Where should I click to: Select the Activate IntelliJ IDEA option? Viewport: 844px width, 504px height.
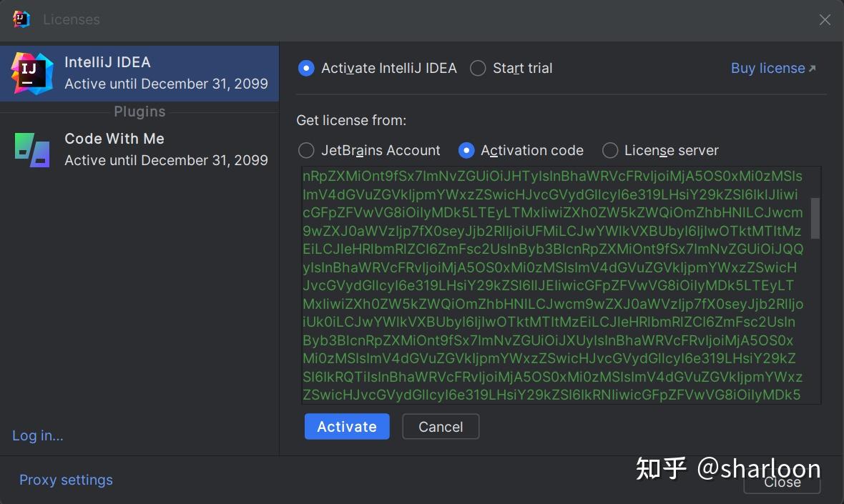point(306,68)
